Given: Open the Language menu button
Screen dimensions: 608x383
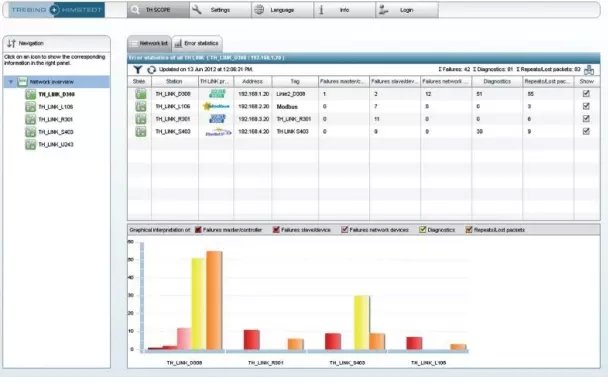Looking at the screenshot, I should pyautogui.click(x=282, y=10).
